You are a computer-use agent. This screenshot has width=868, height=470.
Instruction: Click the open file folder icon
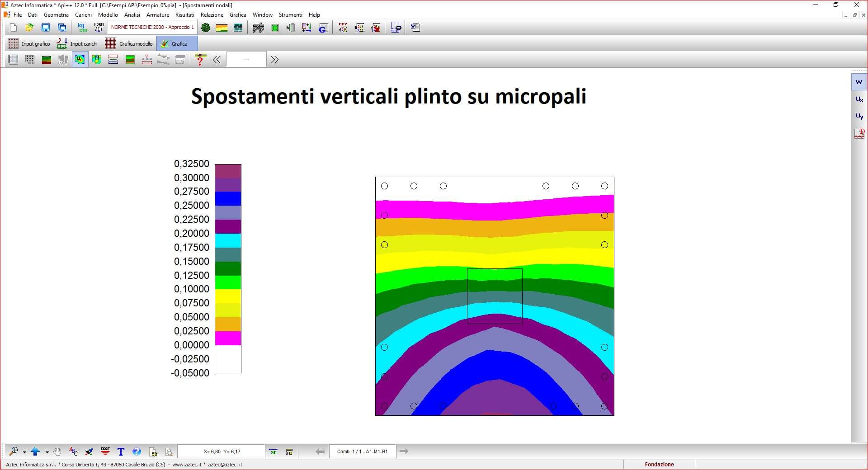pos(29,28)
